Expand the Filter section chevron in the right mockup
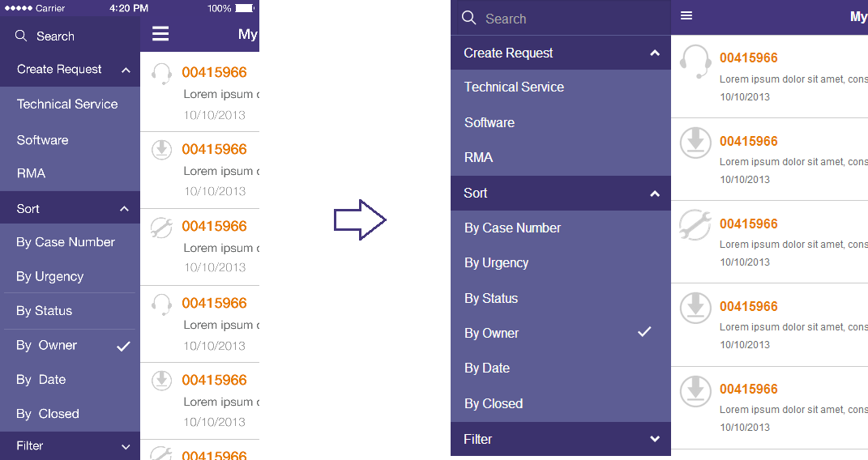This screenshot has height=460, width=868. pyautogui.click(x=655, y=439)
